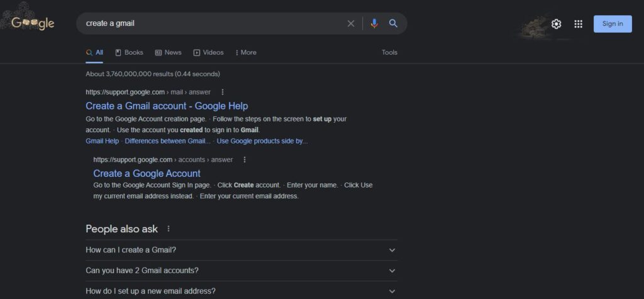Open options dots for Google Account result
Image resolution: width=644 pixels, height=299 pixels.
click(245, 160)
